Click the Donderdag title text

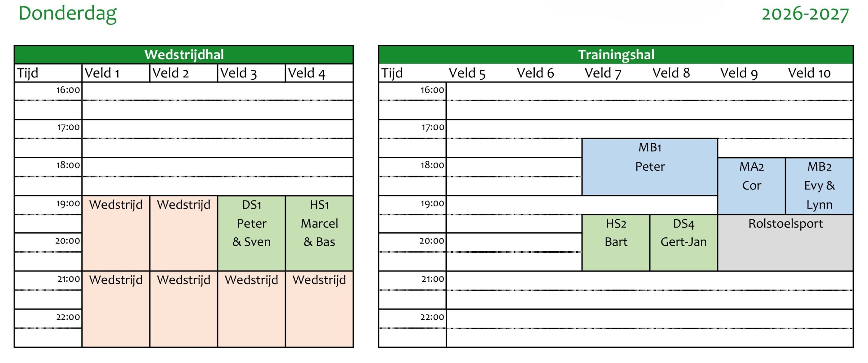pos(67,14)
